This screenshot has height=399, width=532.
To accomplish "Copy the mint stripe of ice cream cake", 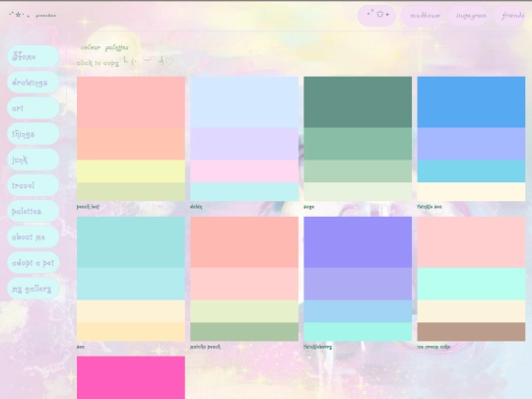I will click(471, 284).
